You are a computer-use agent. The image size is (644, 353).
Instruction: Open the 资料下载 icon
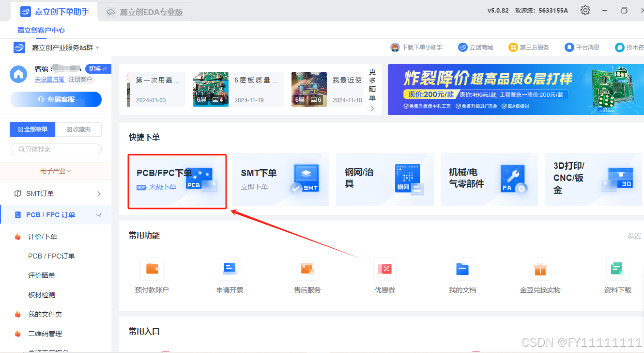618,269
